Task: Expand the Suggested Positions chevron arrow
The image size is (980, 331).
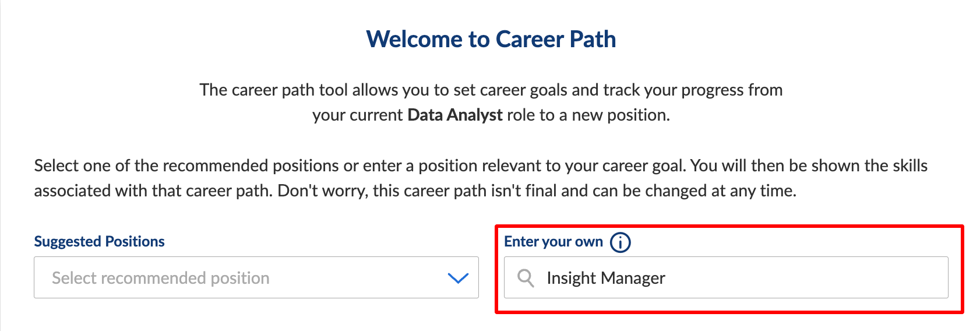Action: [458, 278]
